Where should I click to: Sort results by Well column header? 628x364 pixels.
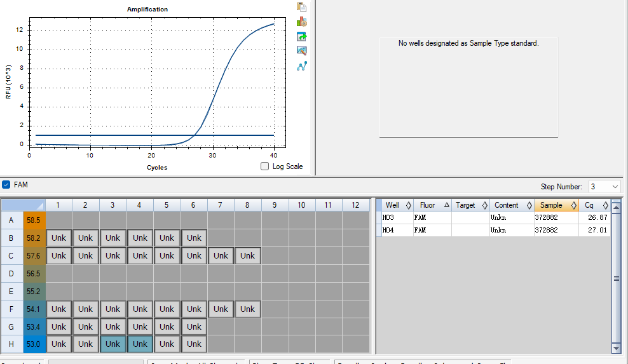tap(398, 205)
